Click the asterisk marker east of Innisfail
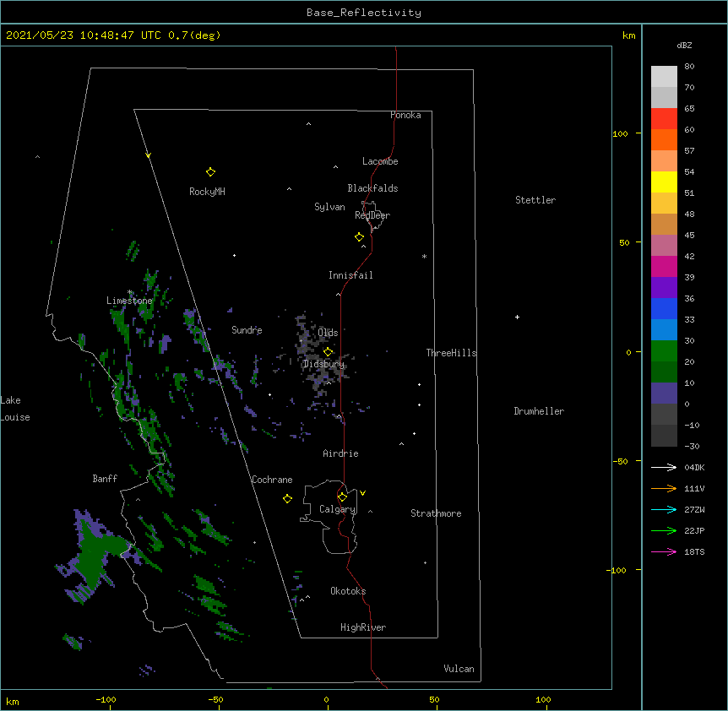 (424, 257)
